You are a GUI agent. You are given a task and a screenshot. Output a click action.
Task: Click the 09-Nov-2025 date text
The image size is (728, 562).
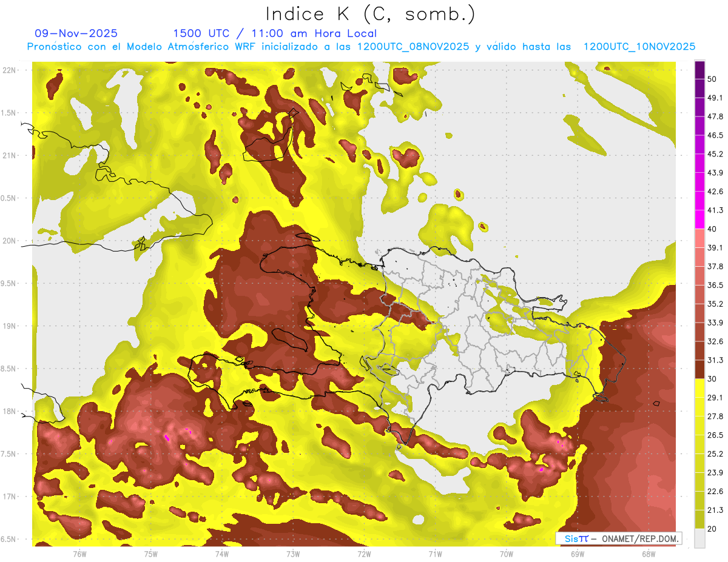[x=76, y=33]
